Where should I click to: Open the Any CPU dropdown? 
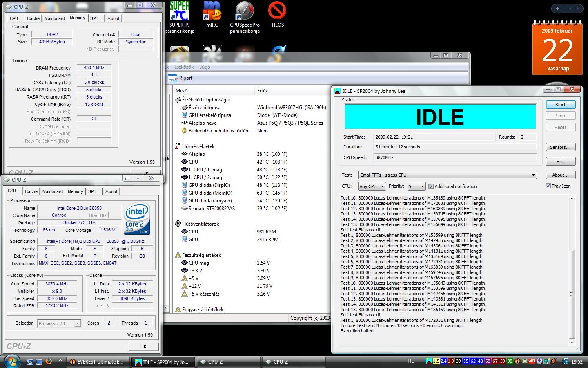[x=372, y=186]
